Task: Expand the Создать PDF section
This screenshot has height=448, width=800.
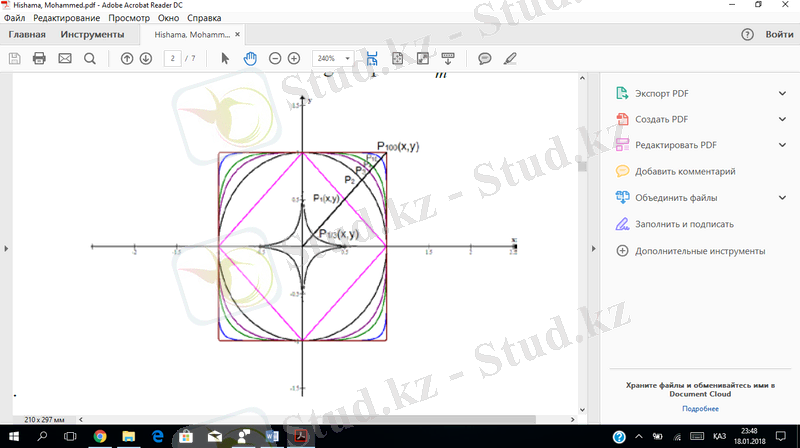Action: [x=782, y=119]
